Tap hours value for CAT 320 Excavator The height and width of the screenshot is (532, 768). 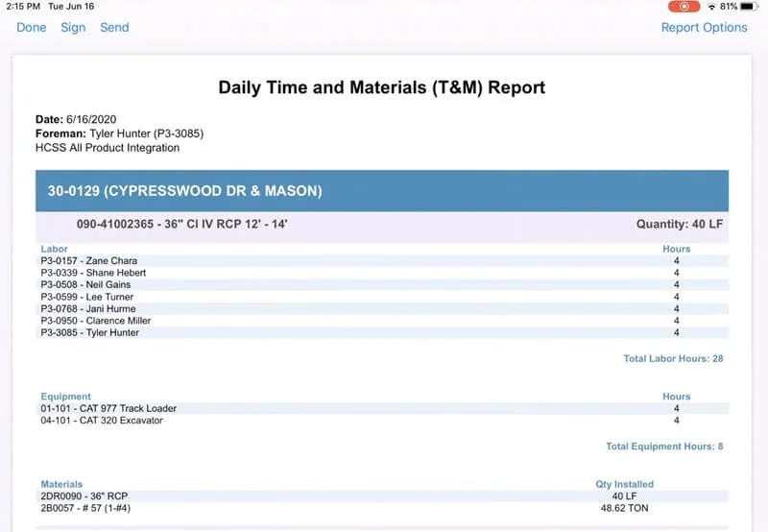pyautogui.click(x=677, y=421)
